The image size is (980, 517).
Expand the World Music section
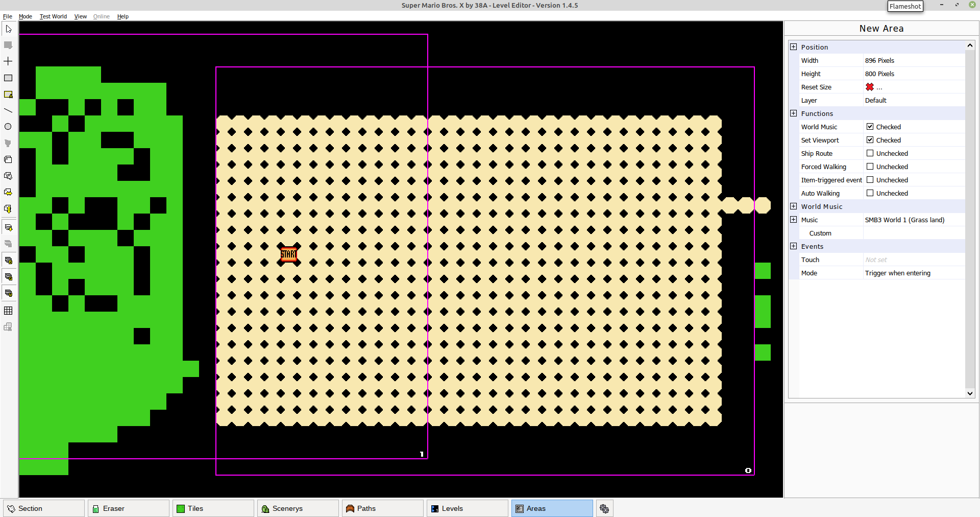pyautogui.click(x=794, y=206)
